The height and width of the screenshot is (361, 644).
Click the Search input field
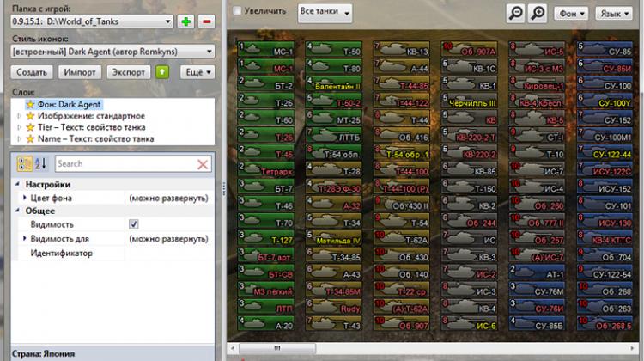click(125, 163)
